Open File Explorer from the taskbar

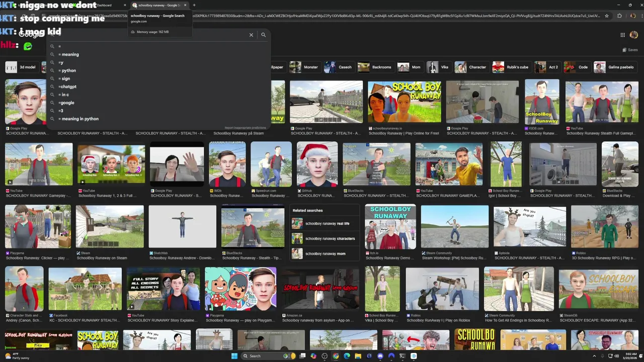(x=358, y=356)
